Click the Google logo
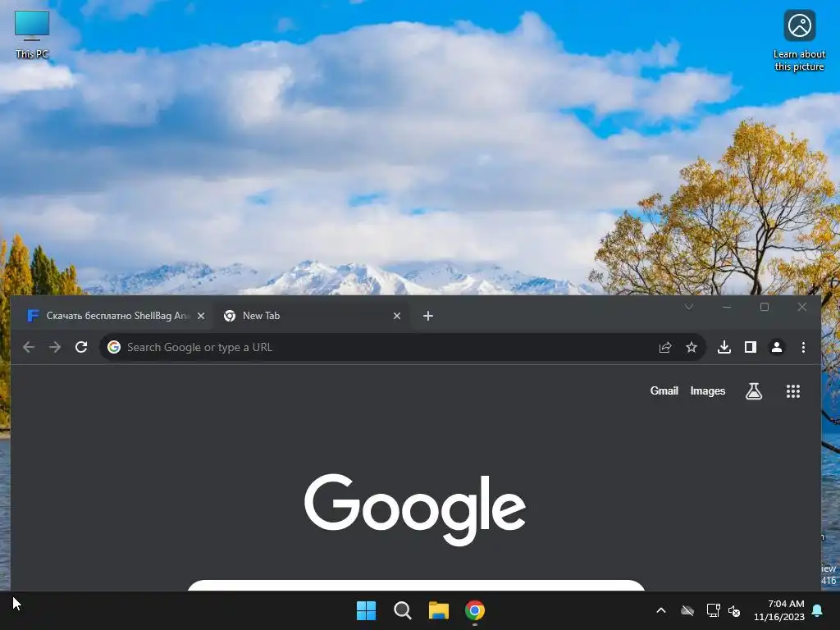This screenshot has height=630, width=840. click(415, 509)
